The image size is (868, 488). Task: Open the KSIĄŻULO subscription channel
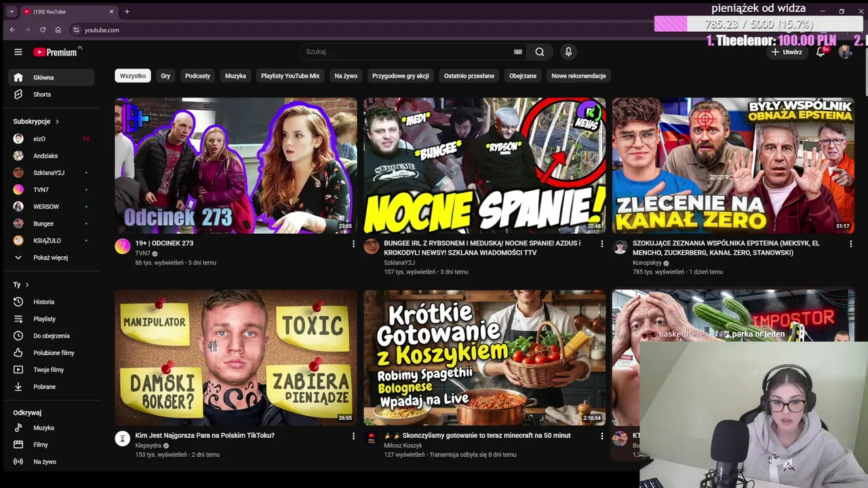point(52,240)
